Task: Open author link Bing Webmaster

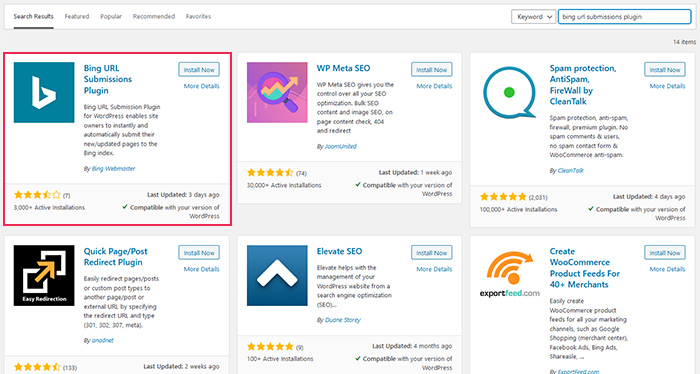Action: pos(113,169)
